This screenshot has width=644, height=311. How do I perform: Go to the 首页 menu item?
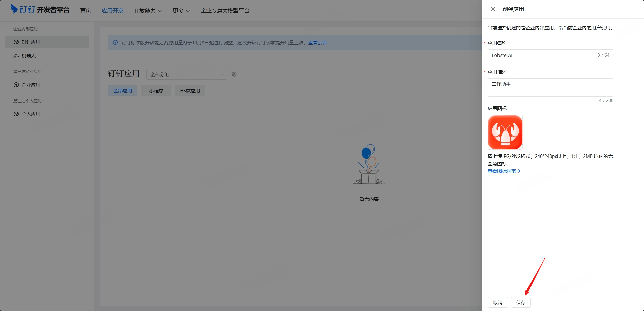pos(85,10)
